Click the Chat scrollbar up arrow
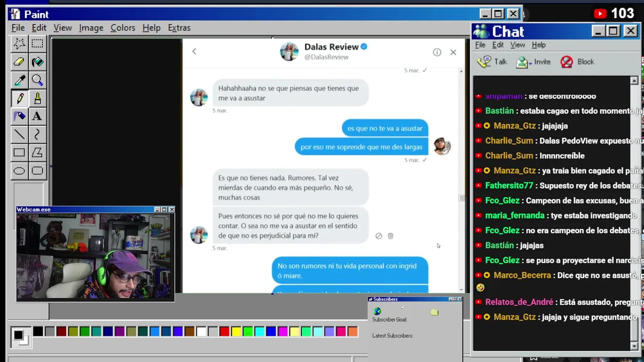This screenshot has height=362, width=644. tap(634, 80)
